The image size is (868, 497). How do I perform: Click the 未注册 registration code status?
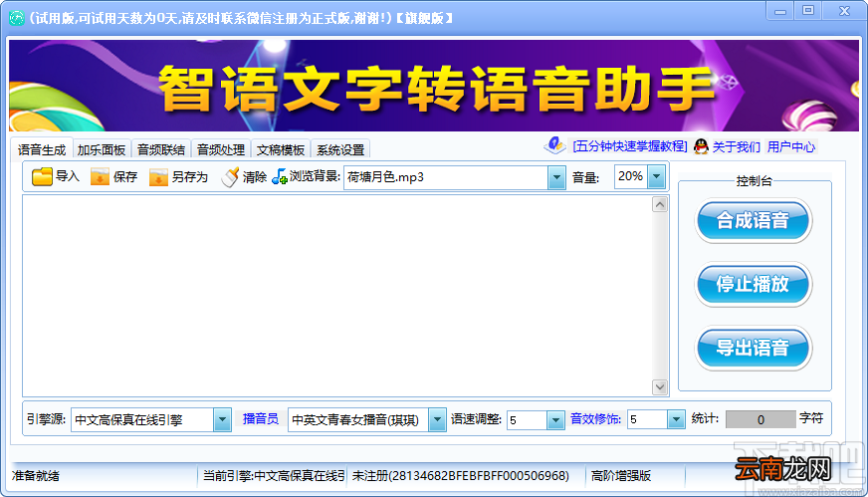[461, 476]
